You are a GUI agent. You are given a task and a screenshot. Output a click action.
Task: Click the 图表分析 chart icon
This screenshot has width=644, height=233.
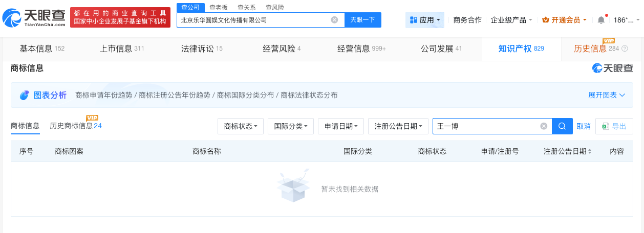coord(24,95)
